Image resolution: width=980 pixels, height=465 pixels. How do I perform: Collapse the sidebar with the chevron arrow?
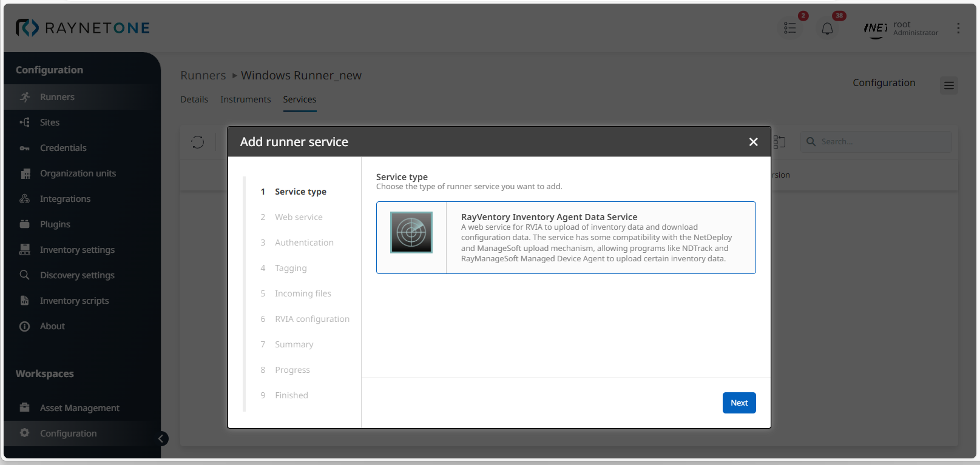tap(161, 438)
